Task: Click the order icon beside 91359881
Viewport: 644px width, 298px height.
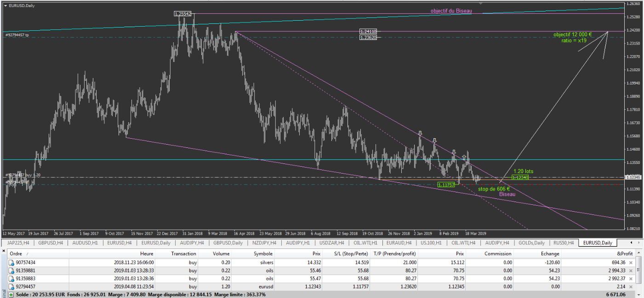Action: click(x=11, y=270)
